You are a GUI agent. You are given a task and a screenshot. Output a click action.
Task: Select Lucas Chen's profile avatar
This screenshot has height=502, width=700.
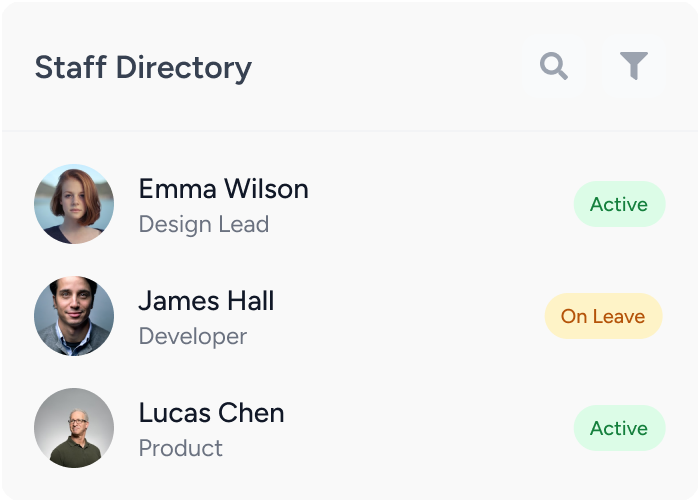pos(74,428)
